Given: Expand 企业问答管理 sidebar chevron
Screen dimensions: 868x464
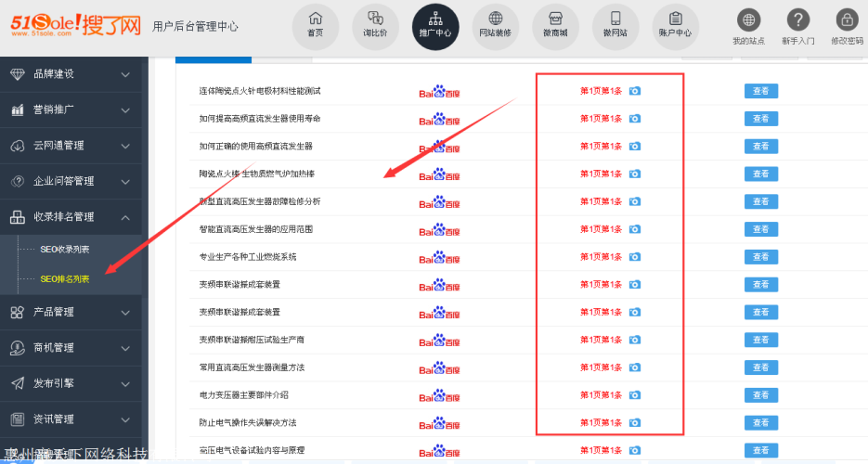Looking at the screenshot, I should pyautogui.click(x=125, y=182).
